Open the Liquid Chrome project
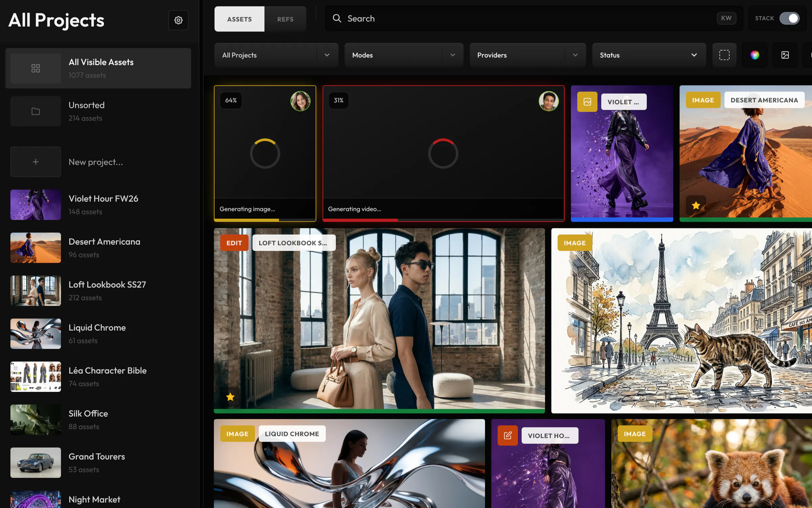Viewport: 812px width, 508px height. [x=98, y=334]
